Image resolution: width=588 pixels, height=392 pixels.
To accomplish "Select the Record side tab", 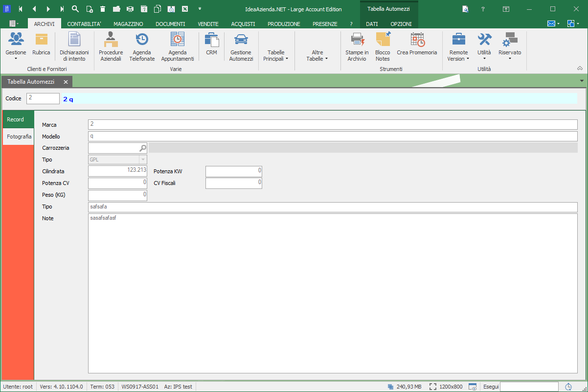I will 19,119.
